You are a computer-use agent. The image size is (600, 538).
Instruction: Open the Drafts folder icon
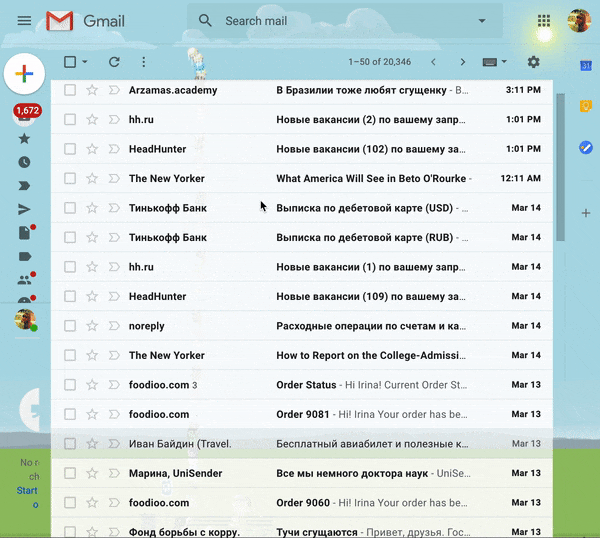point(25,232)
